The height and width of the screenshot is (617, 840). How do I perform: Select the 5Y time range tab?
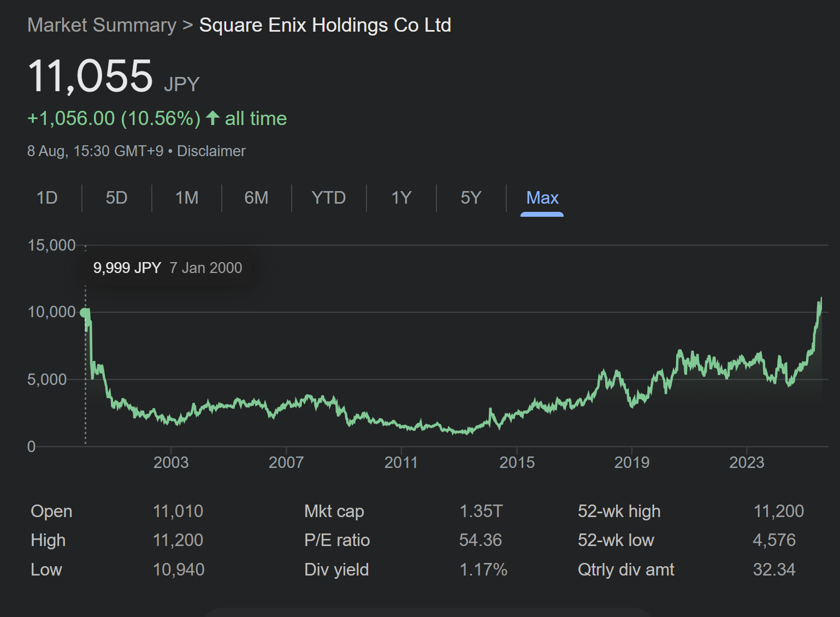[x=471, y=198]
